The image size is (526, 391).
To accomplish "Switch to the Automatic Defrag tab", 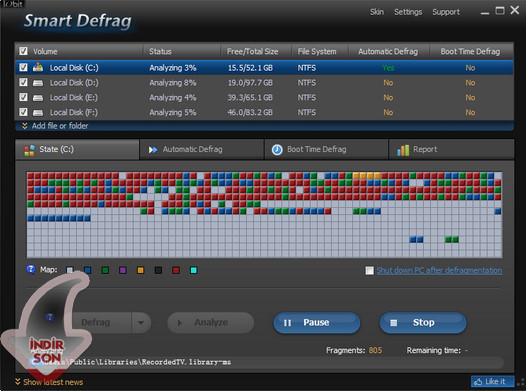I will tap(202, 150).
